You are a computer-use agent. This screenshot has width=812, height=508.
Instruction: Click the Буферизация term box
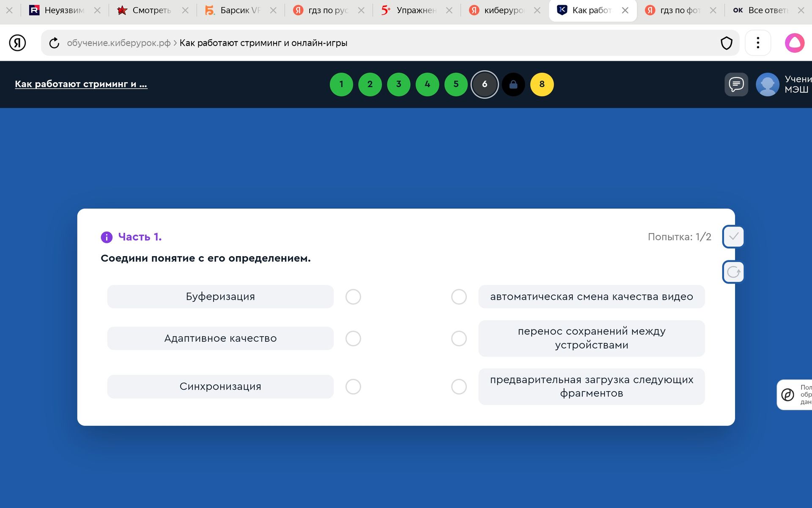click(x=220, y=296)
